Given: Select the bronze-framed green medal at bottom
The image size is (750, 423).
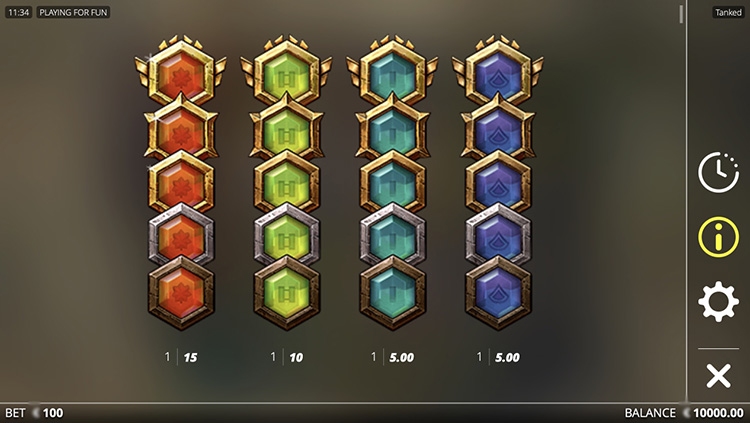Looking at the screenshot, I should 286,293.
